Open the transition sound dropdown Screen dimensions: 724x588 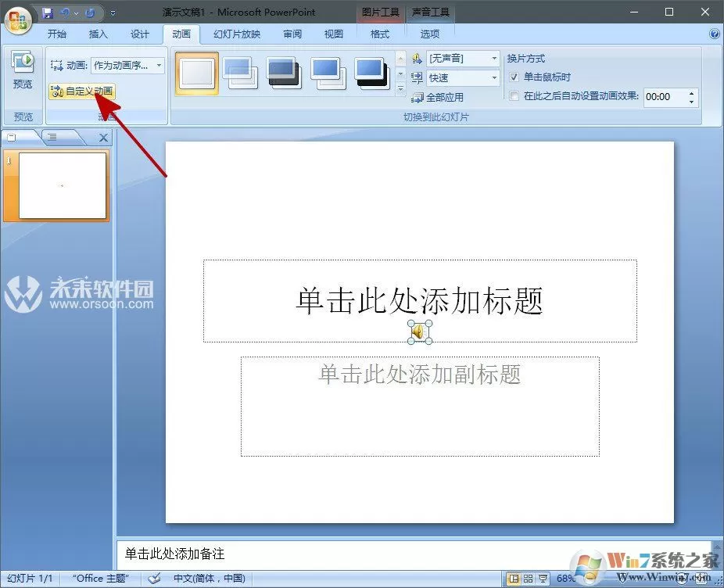(494, 58)
